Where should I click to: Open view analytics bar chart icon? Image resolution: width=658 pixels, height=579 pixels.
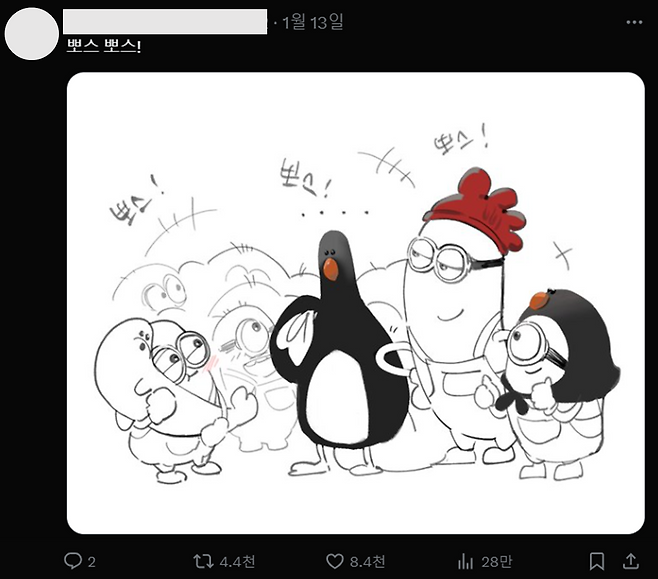coord(465,561)
